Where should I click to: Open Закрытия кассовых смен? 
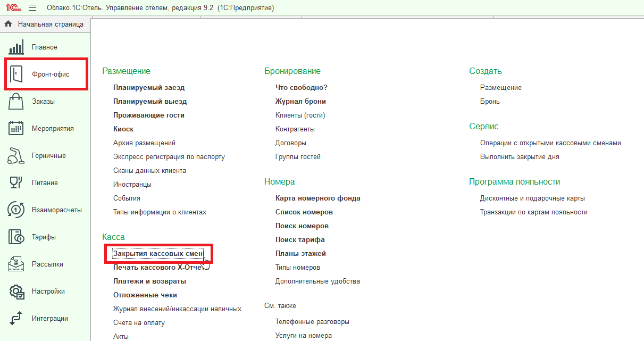click(x=158, y=254)
